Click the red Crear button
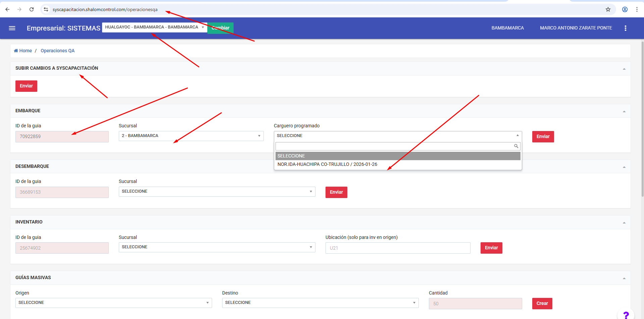644x319 pixels. click(x=542, y=303)
